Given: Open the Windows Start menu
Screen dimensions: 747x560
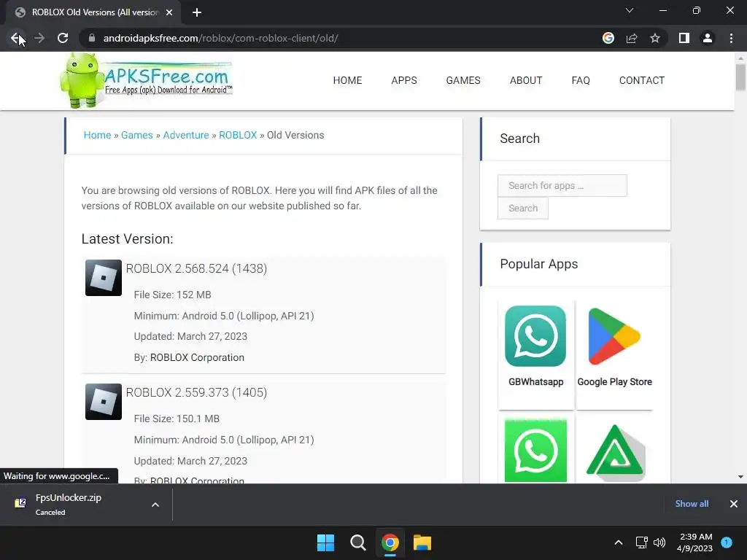Looking at the screenshot, I should pyautogui.click(x=326, y=542).
